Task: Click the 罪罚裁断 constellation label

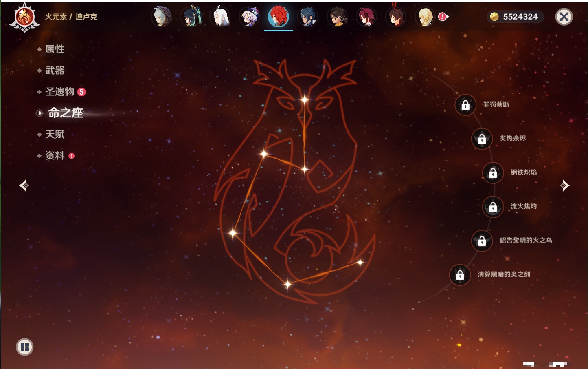Action: pyautogui.click(x=496, y=104)
